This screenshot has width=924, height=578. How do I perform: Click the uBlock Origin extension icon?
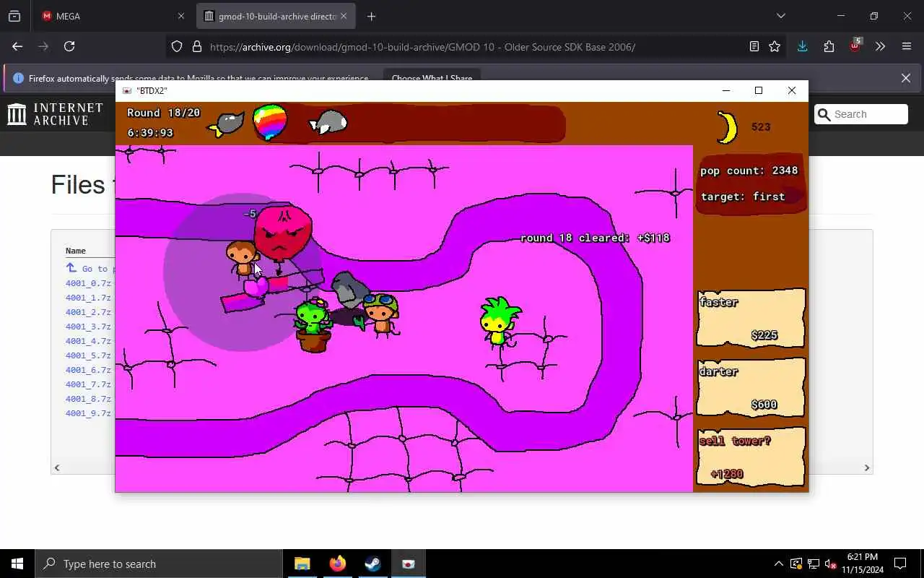click(x=855, y=46)
